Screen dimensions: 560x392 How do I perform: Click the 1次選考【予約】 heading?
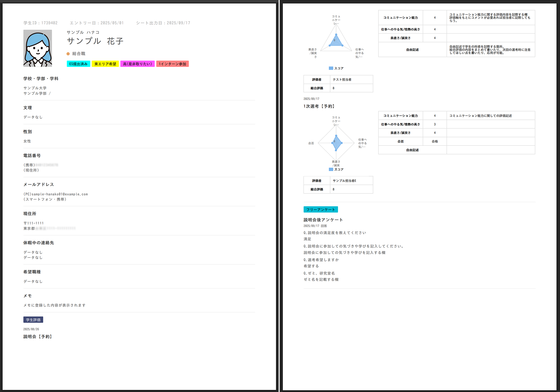coord(319,106)
